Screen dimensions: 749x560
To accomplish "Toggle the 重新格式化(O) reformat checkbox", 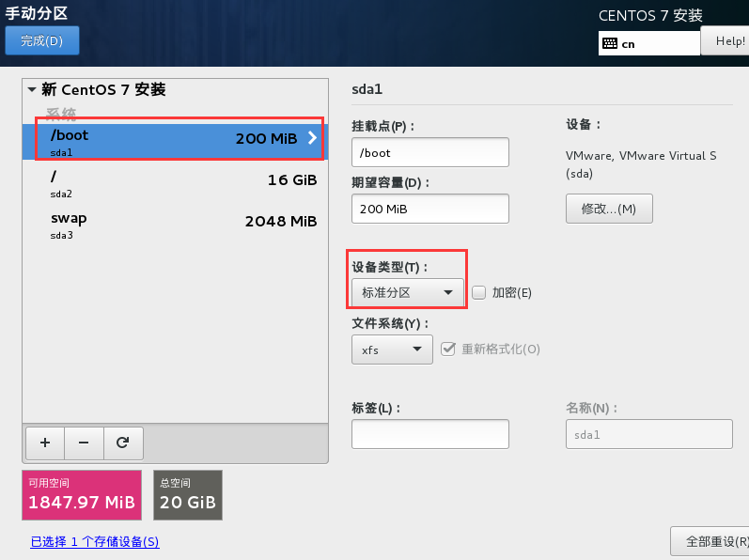I will 447,349.
